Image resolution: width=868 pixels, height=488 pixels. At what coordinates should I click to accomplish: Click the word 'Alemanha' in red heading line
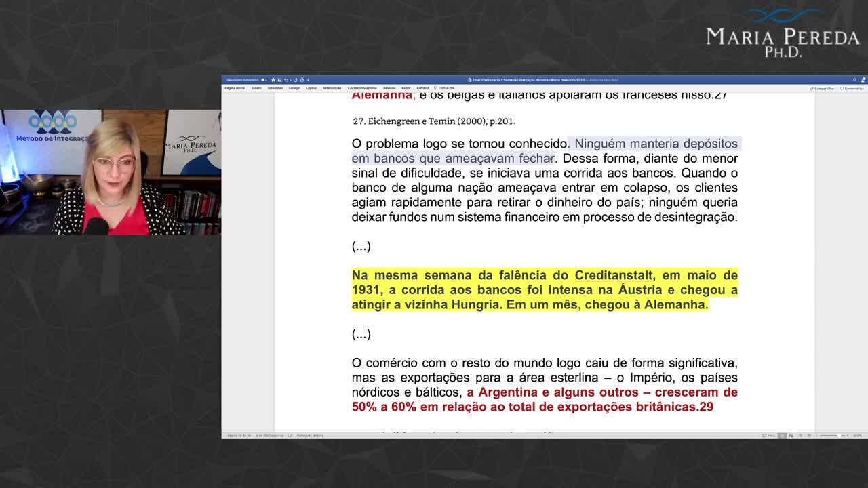[x=382, y=96]
